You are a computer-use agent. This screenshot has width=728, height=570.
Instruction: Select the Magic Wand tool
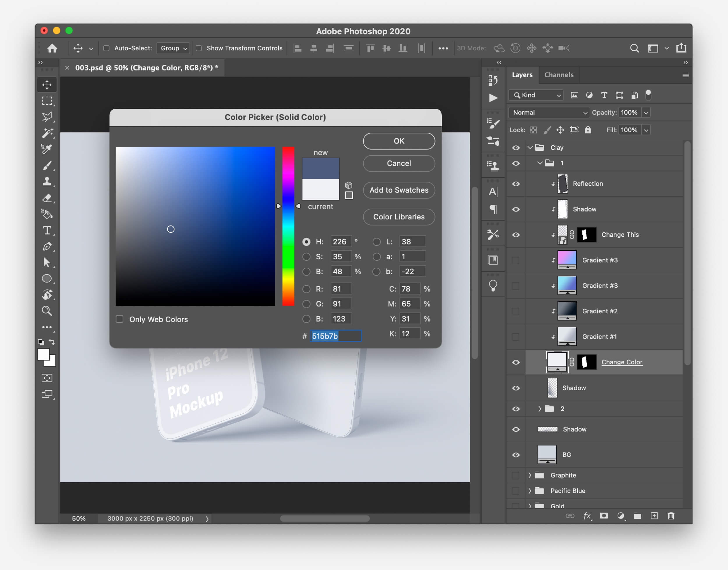tap(47, 133)
